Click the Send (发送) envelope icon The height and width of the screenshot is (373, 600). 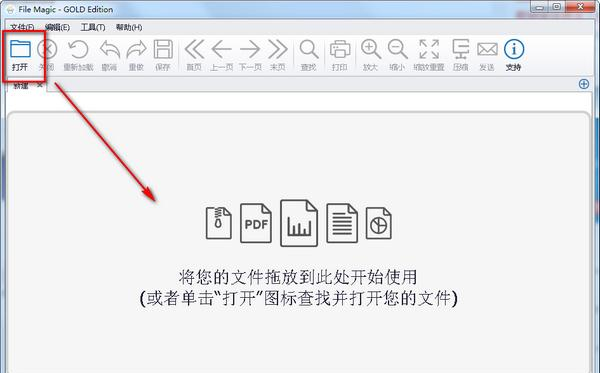click(x=487, y=49)
